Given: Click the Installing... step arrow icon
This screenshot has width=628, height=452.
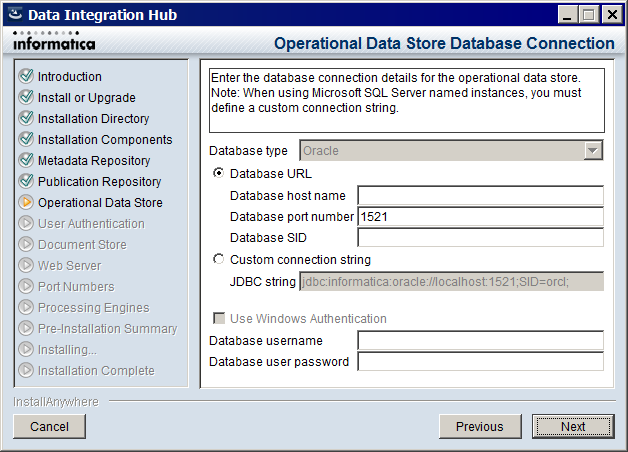Looking at the screenshot, I should click(x=26, y=349).
